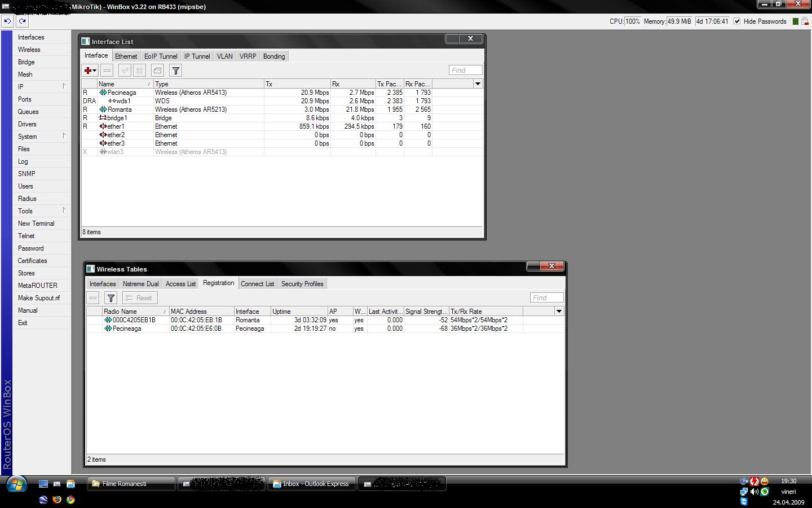Open the Connect List tab

click(258, 284)
